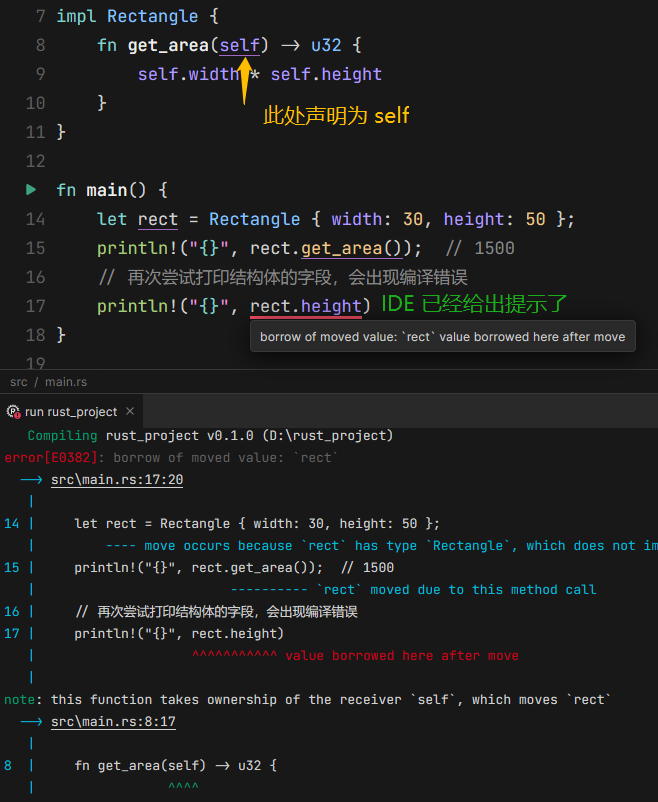The image size is (658, 802).
Task: Click the u32 return type on line 8
Action: point(326,46)
